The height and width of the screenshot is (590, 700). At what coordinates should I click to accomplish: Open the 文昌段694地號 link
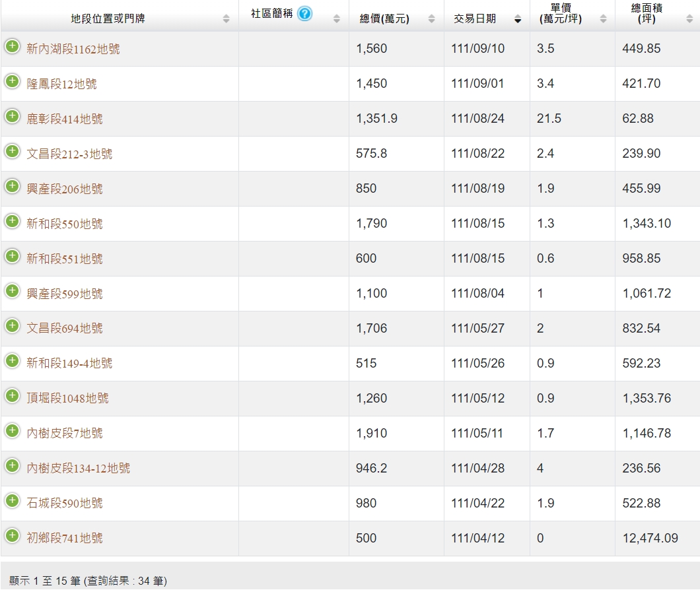pos(65,329)
